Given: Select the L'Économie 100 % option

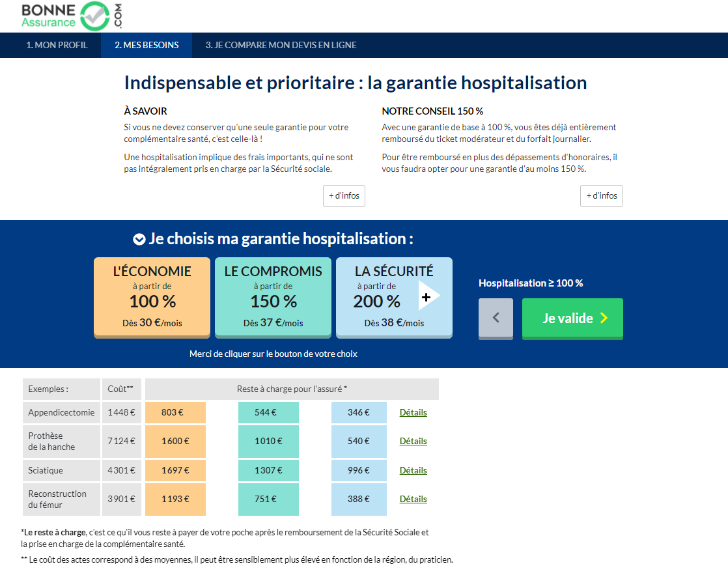Looking at the screenshot, I should [152, 297].
